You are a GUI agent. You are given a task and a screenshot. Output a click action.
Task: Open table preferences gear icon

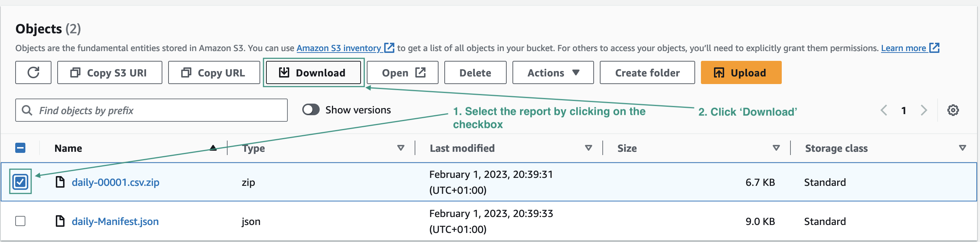click(x=952, y=110)
